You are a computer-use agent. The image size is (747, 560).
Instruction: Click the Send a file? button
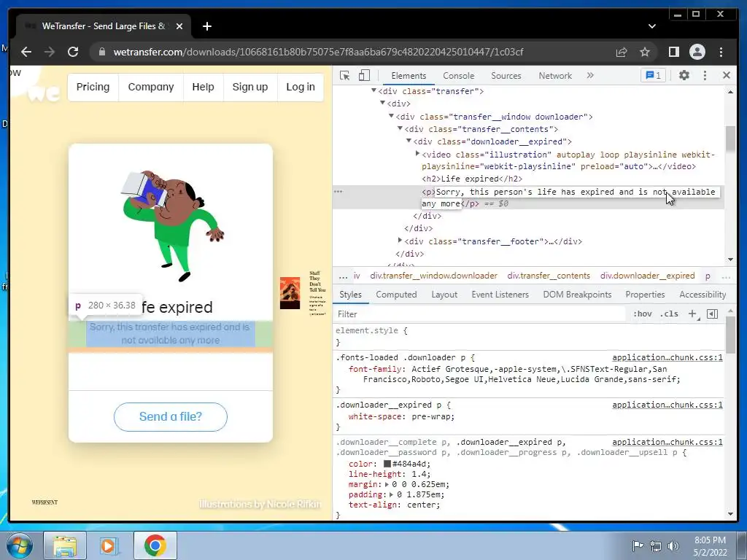point(171,416)
